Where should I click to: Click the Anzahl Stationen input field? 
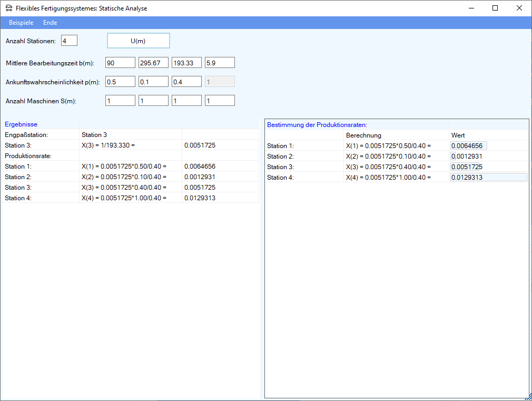click(x=69, y=41)
